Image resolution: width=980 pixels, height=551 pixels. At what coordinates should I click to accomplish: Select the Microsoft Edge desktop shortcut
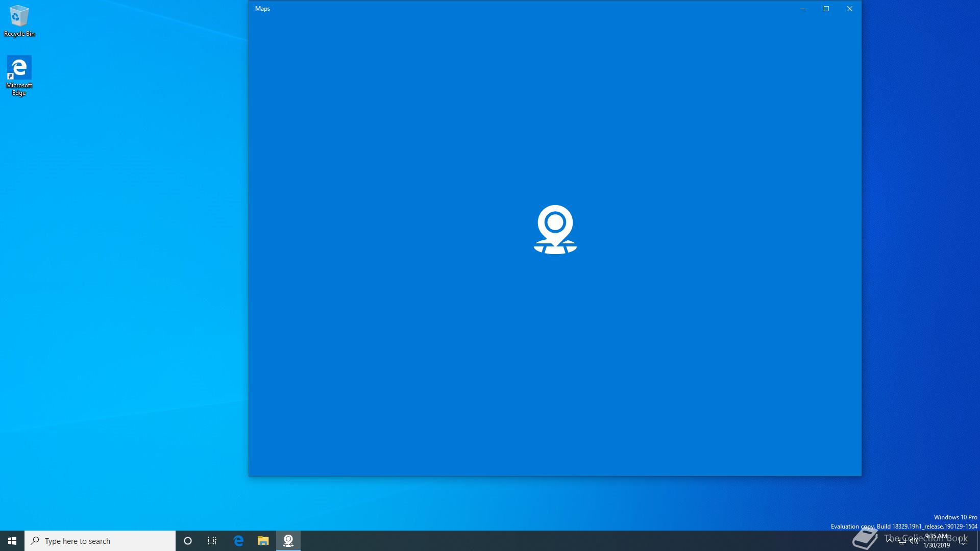[x=19, y=76]
